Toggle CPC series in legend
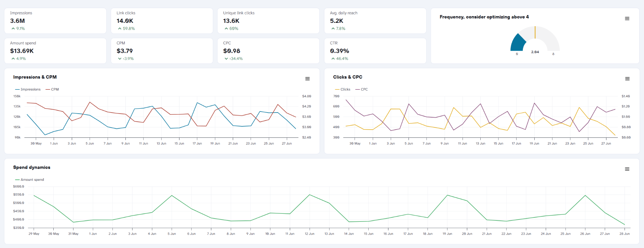The width and height of the screenshot is (644, 248). (362, 89)
